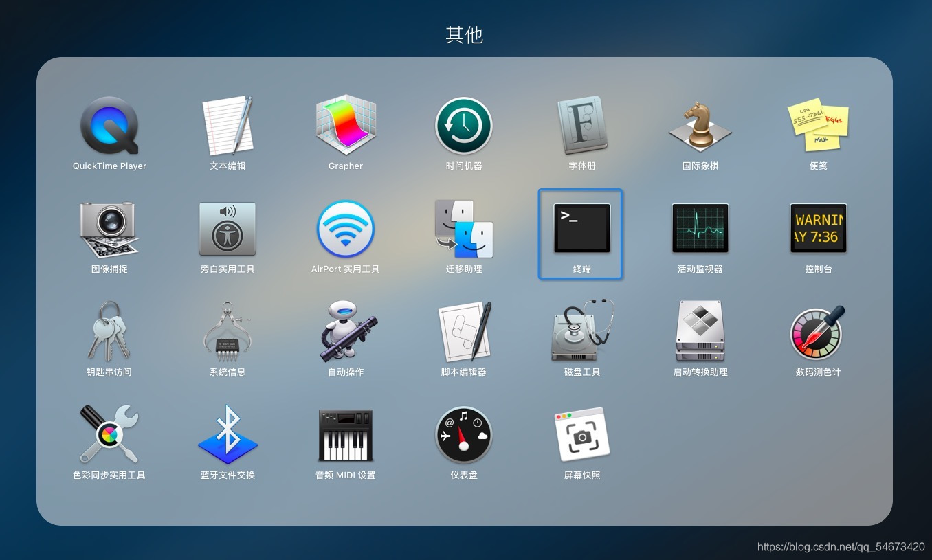
Task: Open 蓝牙文件交换 Bluetooth File Exchange
Action: point(228,435)
